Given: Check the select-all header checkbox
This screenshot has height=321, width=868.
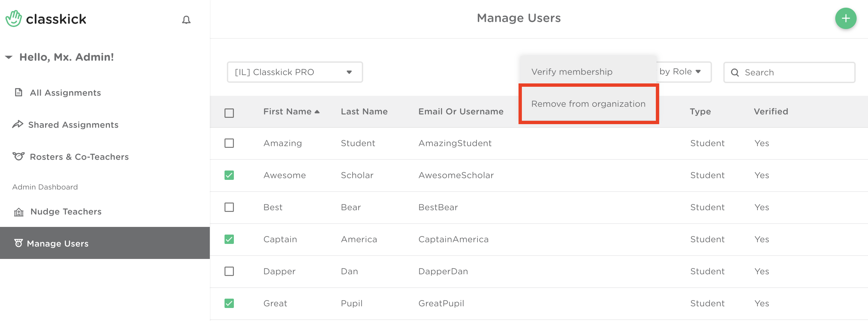Looking at the screenshot, I should [x=229, y=113].
